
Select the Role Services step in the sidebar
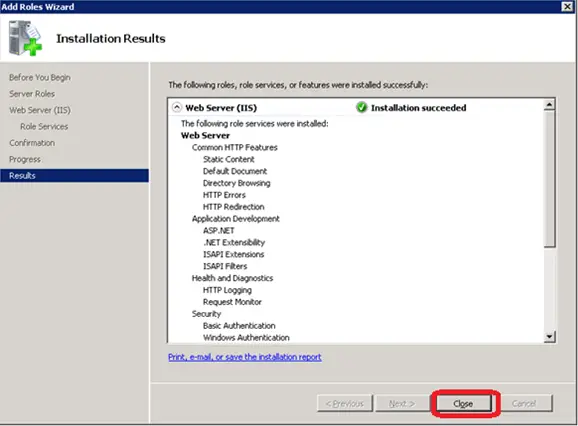44,126
